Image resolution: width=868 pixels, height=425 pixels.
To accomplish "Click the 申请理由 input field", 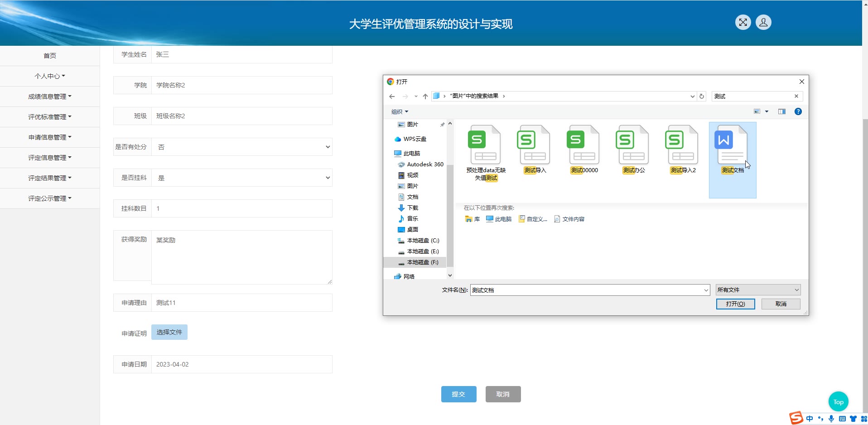I will (242, 303).
